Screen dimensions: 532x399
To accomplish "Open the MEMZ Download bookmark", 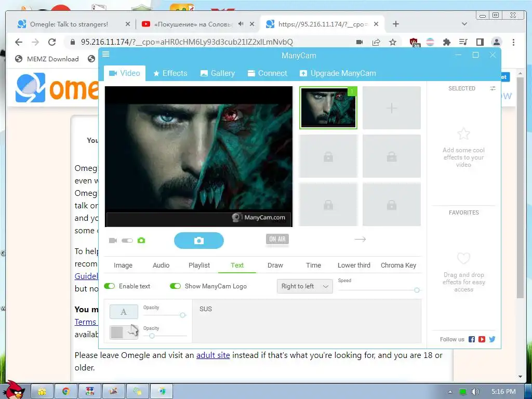I will (47, 59).
